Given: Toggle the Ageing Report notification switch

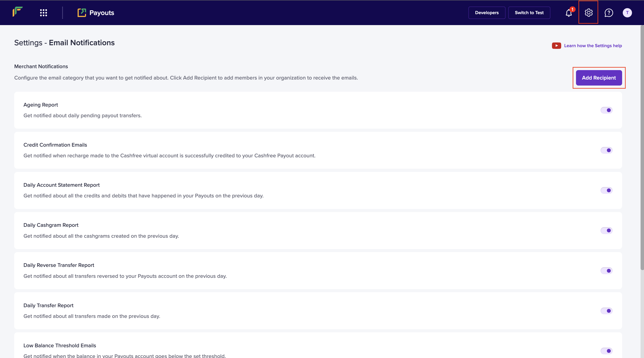Looking at the screenshot, I should point(606,110).
